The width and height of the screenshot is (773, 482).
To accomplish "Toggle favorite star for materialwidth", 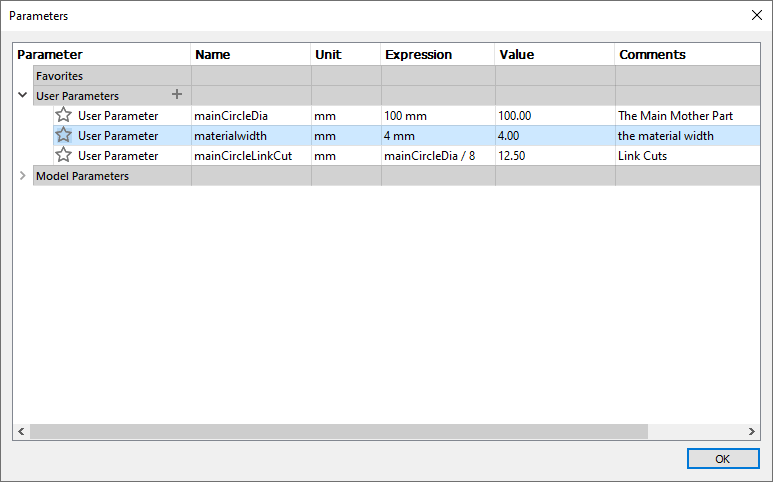I will [x=63, y=135].
